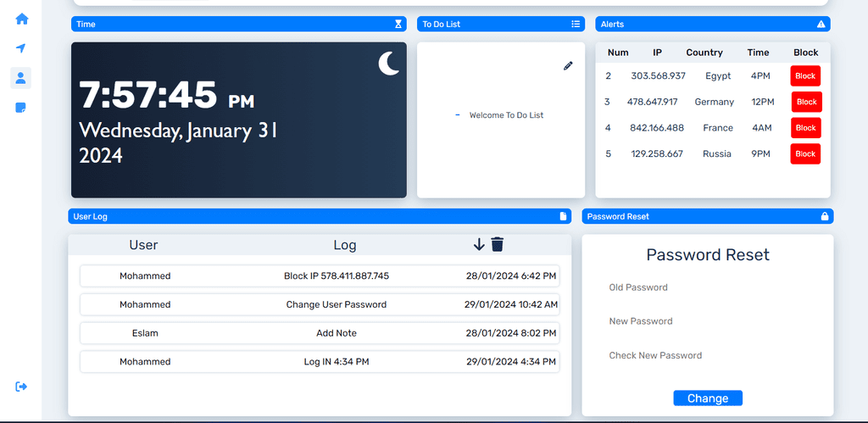868x423 pixels.
Task: Block the Egypt IP 303.568.937
Action: point(805,75)
